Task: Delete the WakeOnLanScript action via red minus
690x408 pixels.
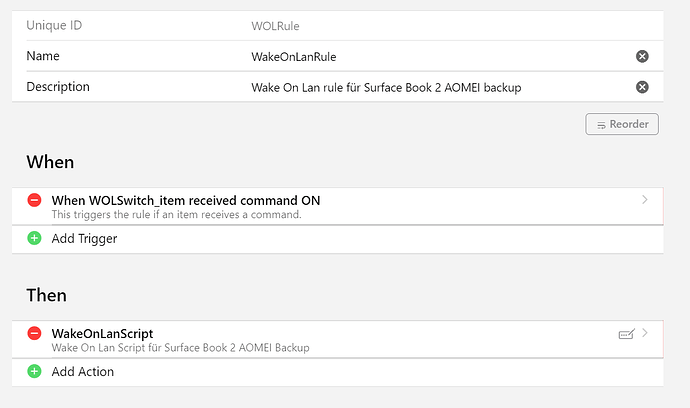Action: (35, 333)
